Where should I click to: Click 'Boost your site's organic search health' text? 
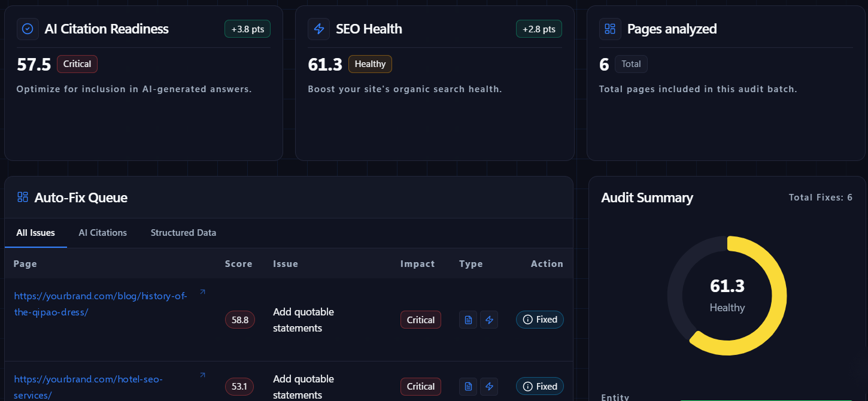(x=405, y=89)
